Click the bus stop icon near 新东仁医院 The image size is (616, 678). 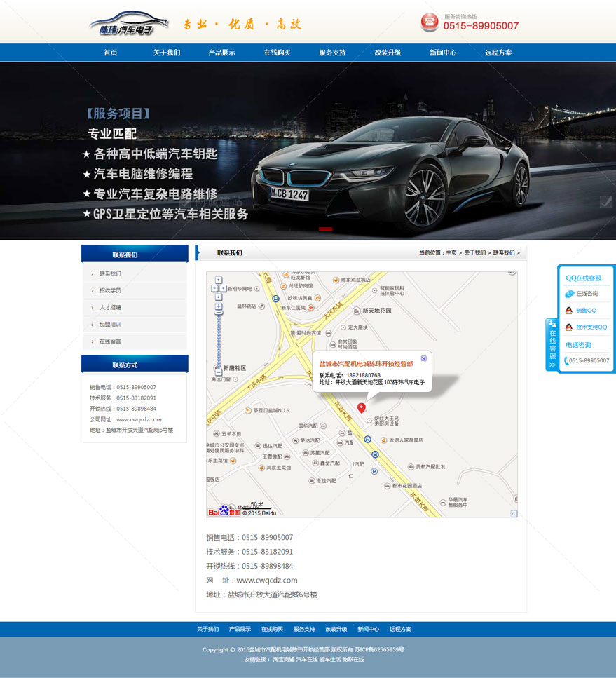275,299
